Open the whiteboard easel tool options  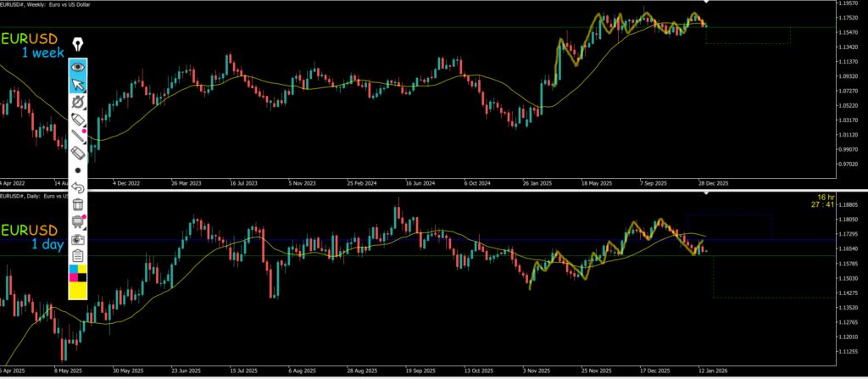pos(78,221)
